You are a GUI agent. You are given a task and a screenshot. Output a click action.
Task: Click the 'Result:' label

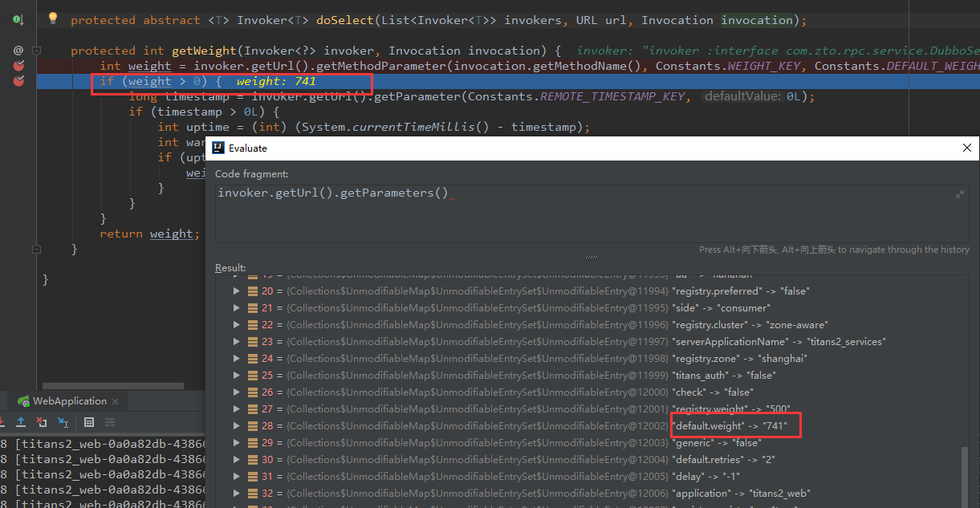coord(230,268)
